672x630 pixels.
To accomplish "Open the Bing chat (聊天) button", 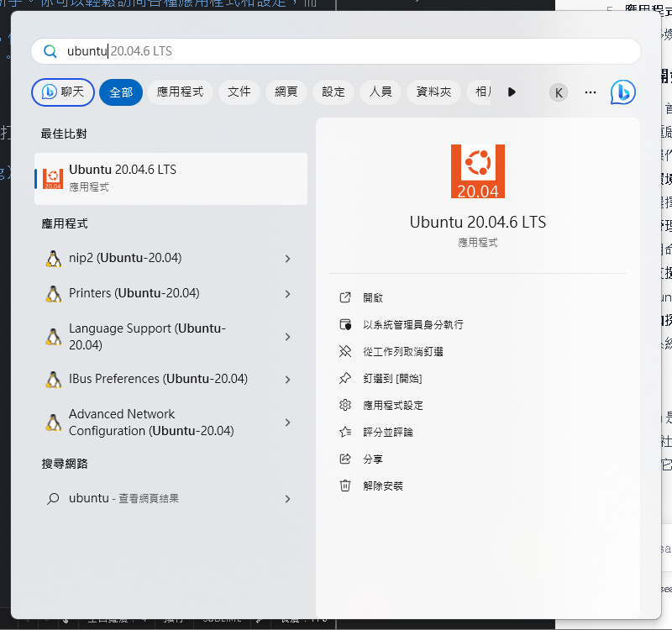I will 63,92.
